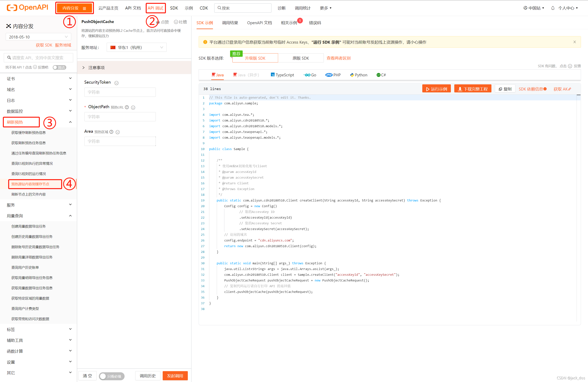The width and height of the screenshot is (588, 382).
Task: Toggle the 只看必填 switch
Action: pos(112,376)
